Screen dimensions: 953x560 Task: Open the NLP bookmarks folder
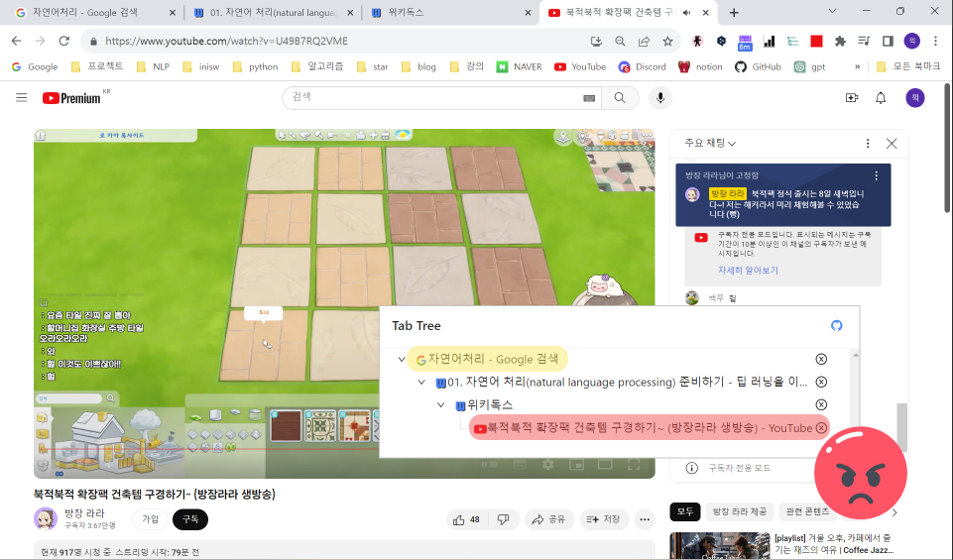click(153, 66)
